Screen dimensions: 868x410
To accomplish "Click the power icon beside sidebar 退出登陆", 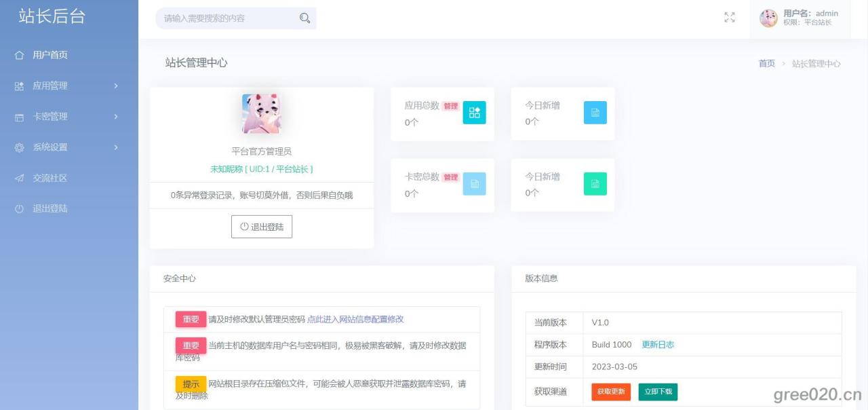I will click(18, 208).
